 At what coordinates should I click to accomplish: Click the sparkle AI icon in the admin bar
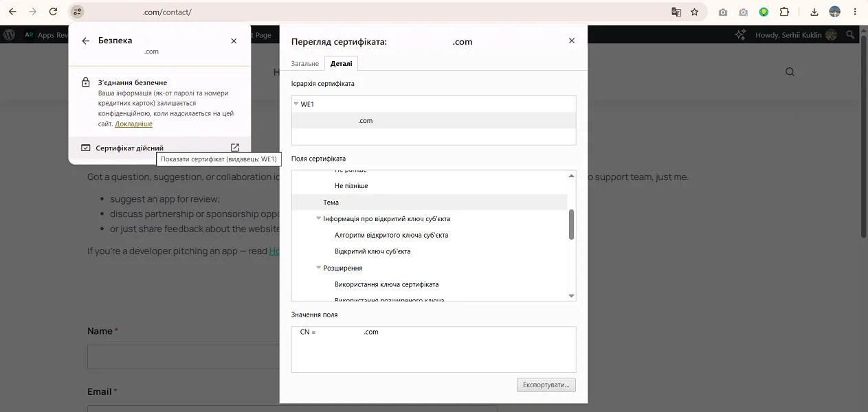point(740,34)
